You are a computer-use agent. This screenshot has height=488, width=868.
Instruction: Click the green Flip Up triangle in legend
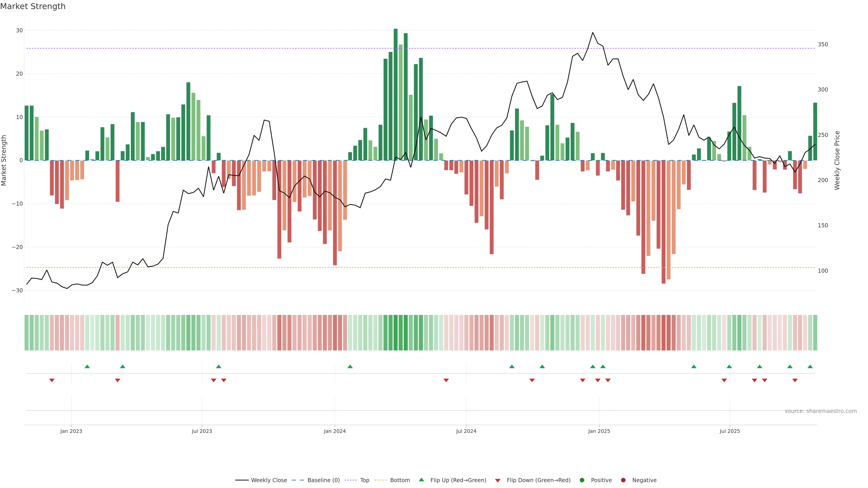[x=421, y=480]
